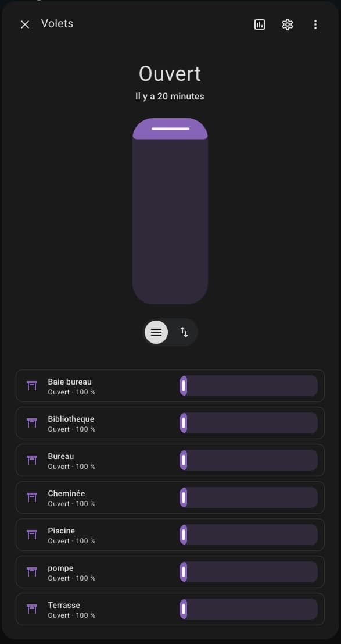Adjust the Piscine position slider

click(x=248, y=535)
